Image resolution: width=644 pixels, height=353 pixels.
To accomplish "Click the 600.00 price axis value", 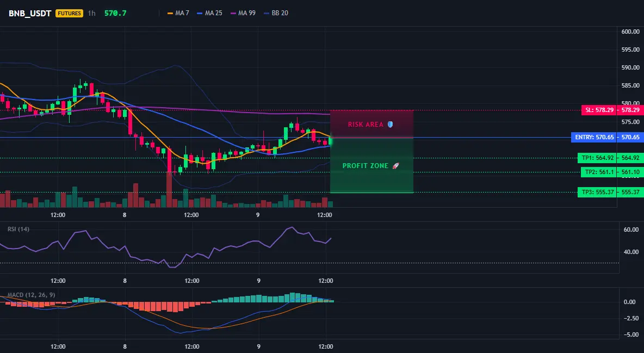I will tap(630, 32).
